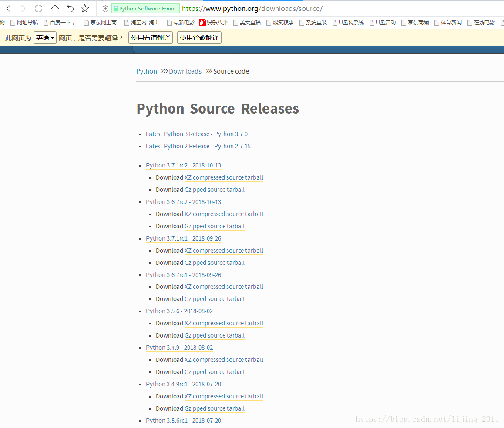Click the browser forward arrow
Screen dimensions: 504x428
point(23,8)
